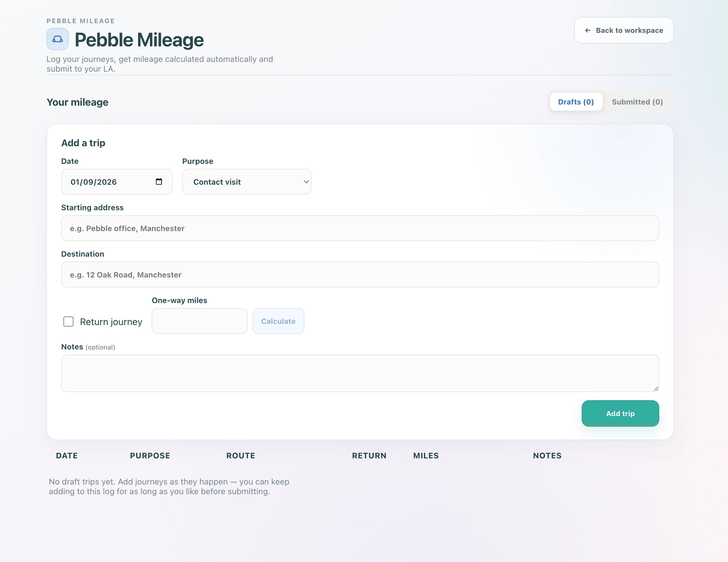Image resolution: width=728 pixels, height=562 pixels.
Task: Click the ROUTE column header
Action: pyautogui.click(x=241, y=455)
